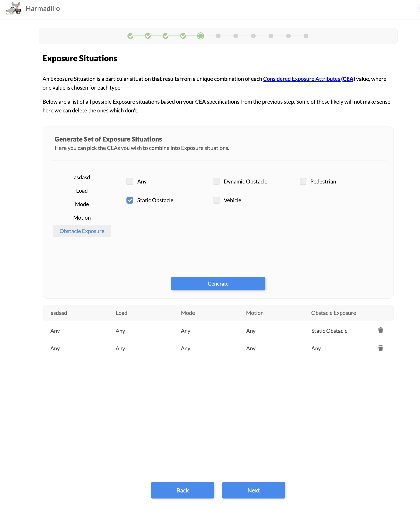
Task: Select the current fifth progress step
Action: click(201, 36)
